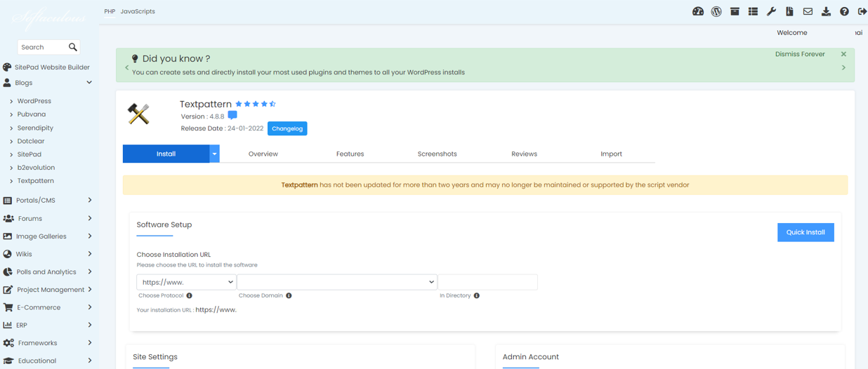The height and width of the screenshot is (369, 868).
Task: Open the import download arrow icon
Action: click(x=826, y=11)
